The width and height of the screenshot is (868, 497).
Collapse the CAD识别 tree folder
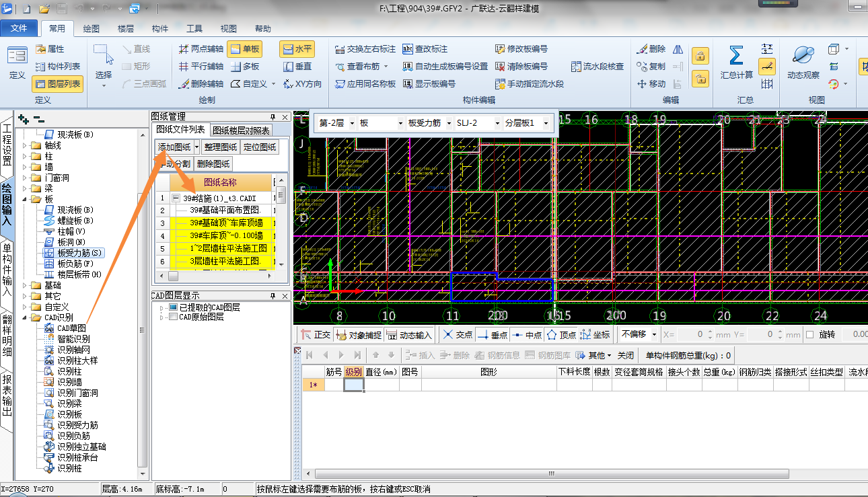[x=26, y=317]
